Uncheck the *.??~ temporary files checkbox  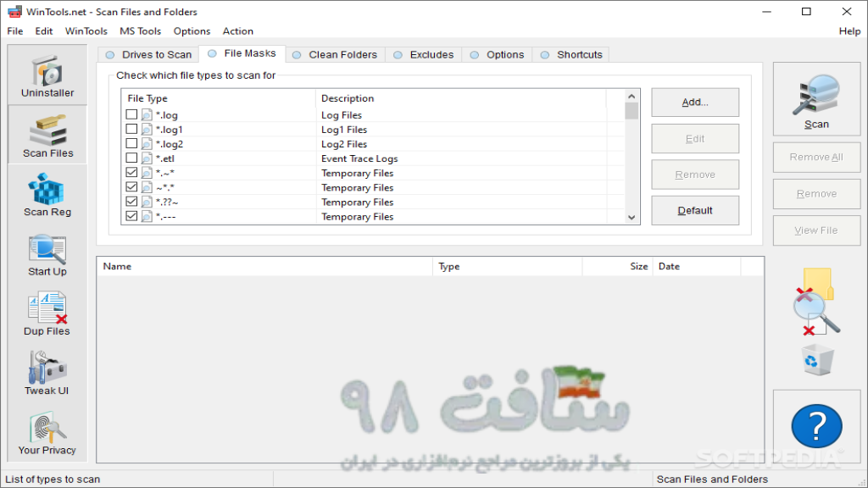tap(131, 202)
